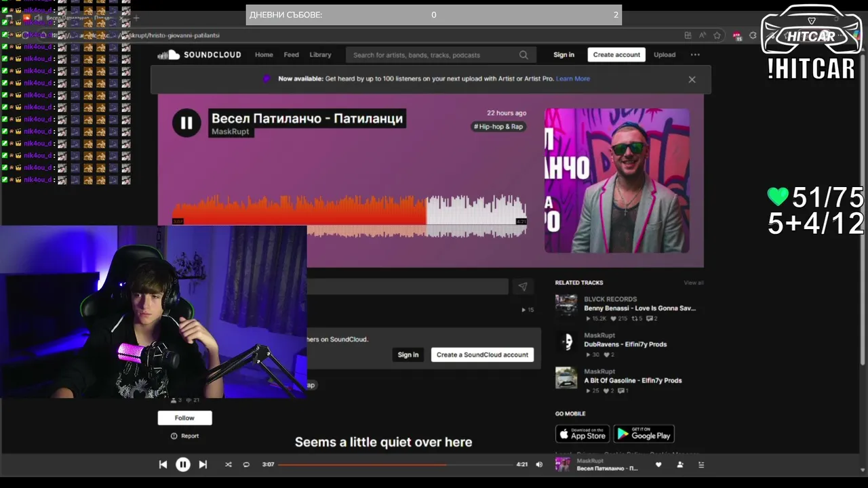Seek within the hero waveform
Image resolution: width=868 pixels, height=488 pixels.
pos(350,217)
